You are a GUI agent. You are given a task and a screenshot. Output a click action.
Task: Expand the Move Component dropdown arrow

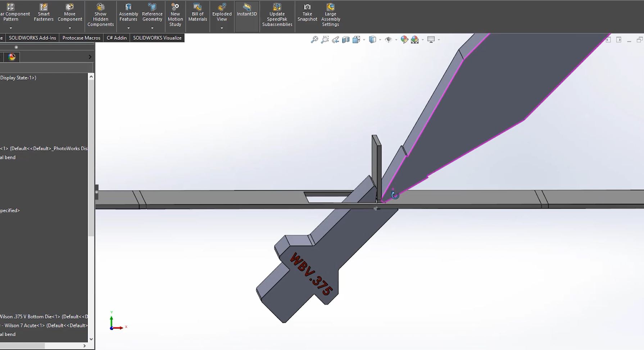[70, 28]
